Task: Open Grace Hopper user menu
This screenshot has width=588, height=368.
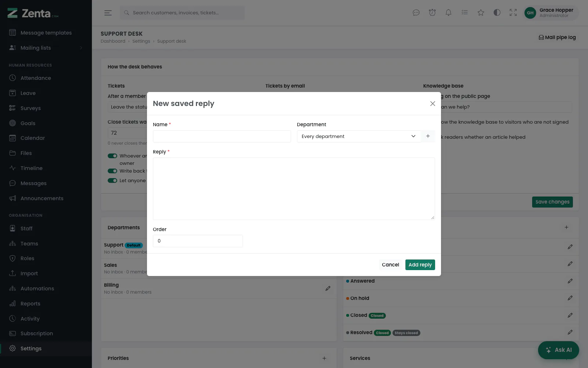Action: click(551, 13)
